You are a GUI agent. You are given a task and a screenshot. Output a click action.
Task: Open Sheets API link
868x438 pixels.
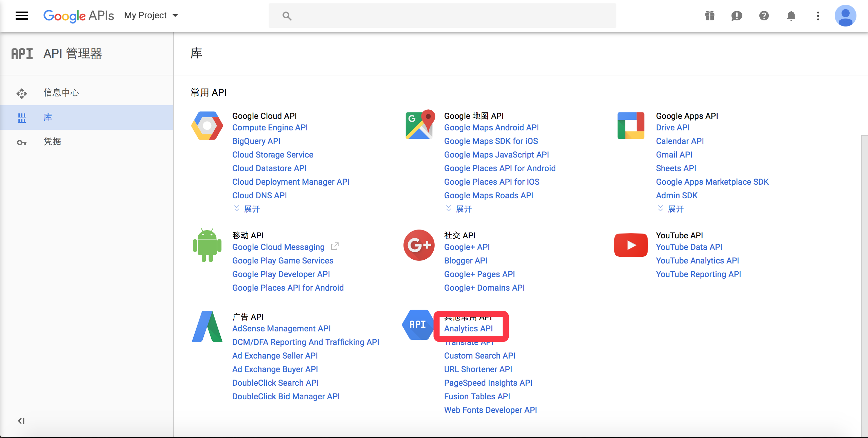click(x=676, y=168)
